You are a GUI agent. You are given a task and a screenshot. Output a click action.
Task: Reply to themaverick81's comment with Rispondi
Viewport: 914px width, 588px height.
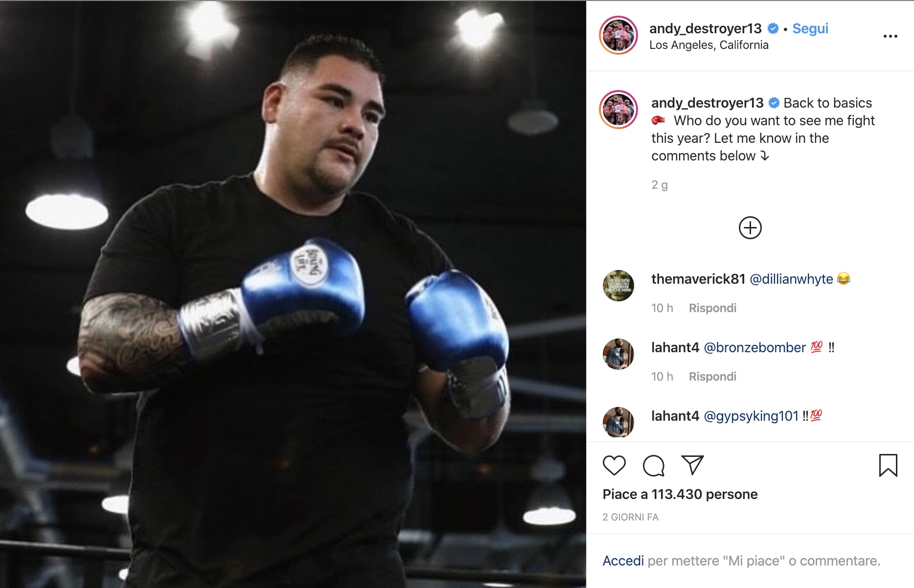pos(712,308)
